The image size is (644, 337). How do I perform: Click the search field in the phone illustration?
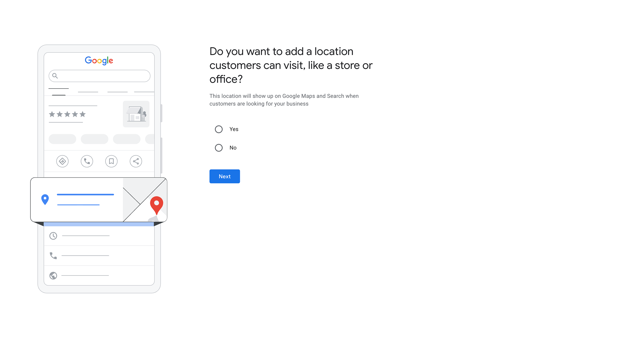pos(102,76)
